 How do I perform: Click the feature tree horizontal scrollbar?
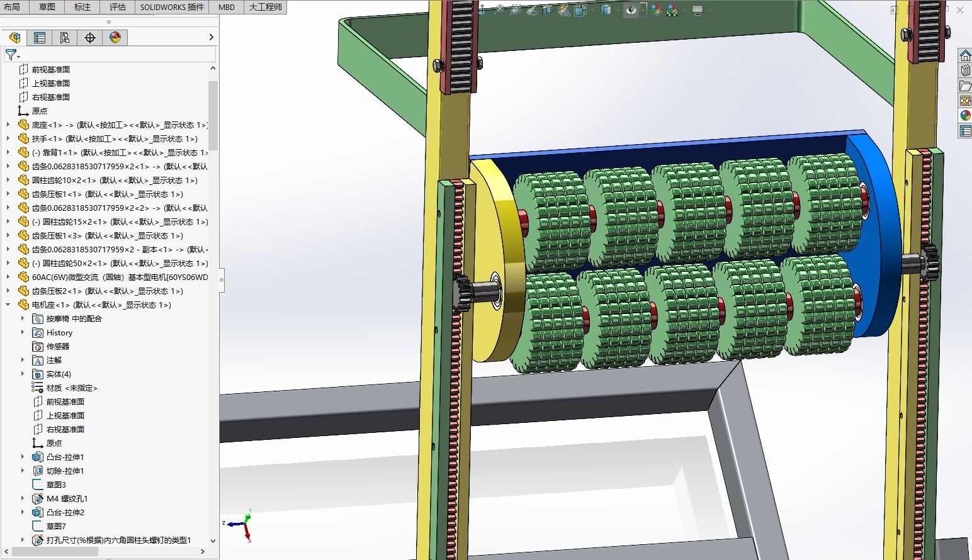[x=55, y=551]
